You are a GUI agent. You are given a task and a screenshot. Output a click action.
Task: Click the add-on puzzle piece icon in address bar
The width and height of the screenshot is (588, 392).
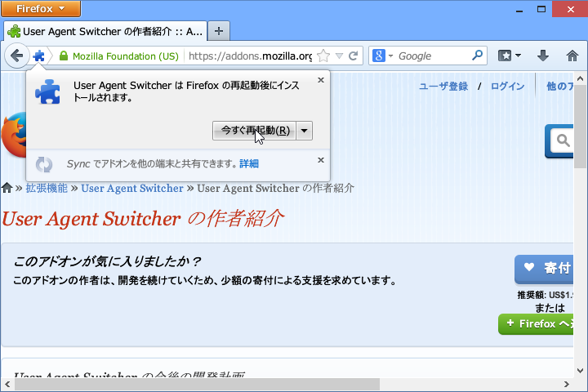[x=38, y=56]
